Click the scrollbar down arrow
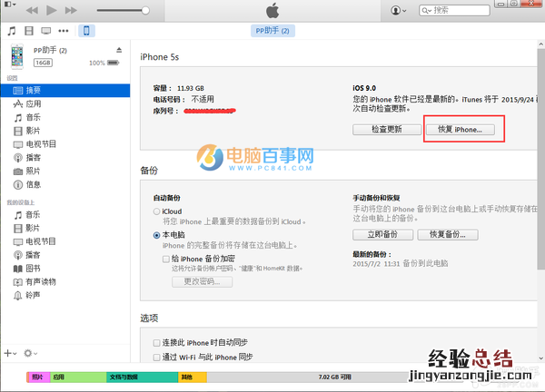This screenshot has width=545, height=392. 540,358
